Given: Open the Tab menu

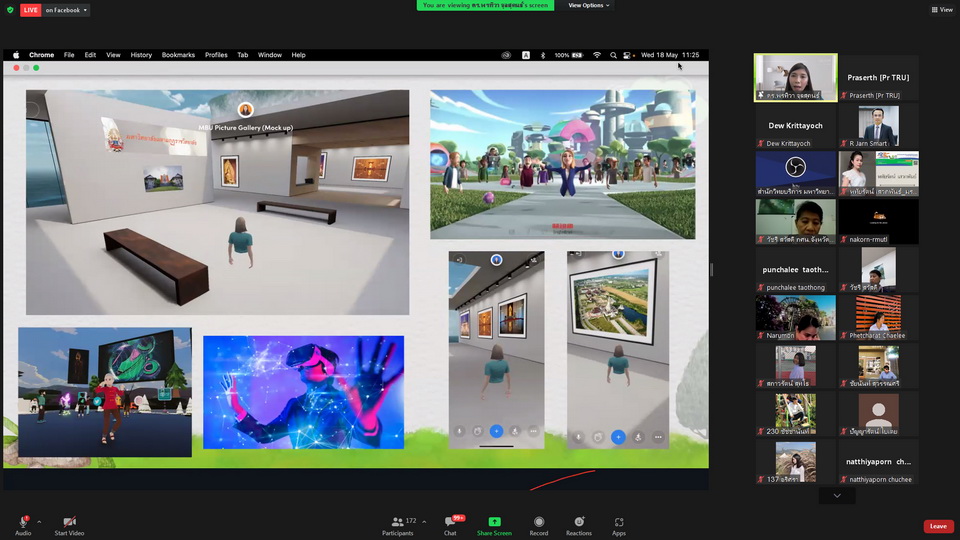Looking at the screenshot, I should pyautogui.click(x=242, y=55).
